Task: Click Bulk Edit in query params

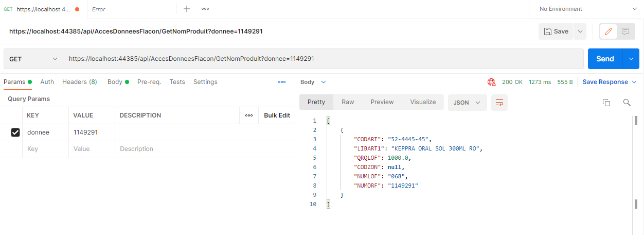Action: [x=277, y=115]
